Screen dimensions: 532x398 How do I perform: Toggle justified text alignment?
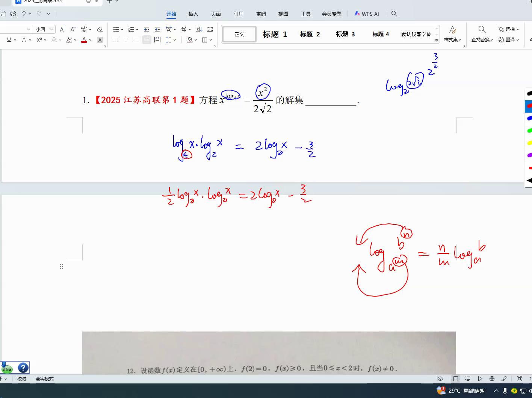pyautogui.click(x=147, y=40)
